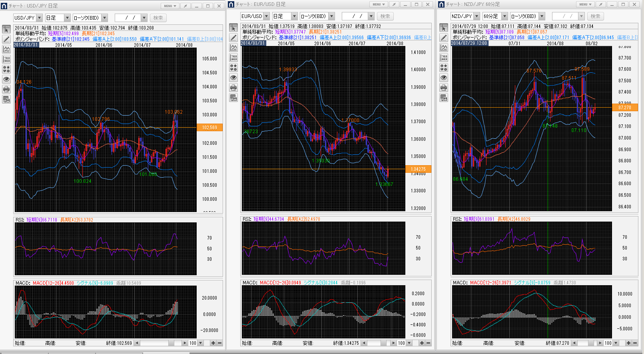Zoom in with plus button on EUR/USD chart
This screenshot has height=354, width=644.
[422, 343]
